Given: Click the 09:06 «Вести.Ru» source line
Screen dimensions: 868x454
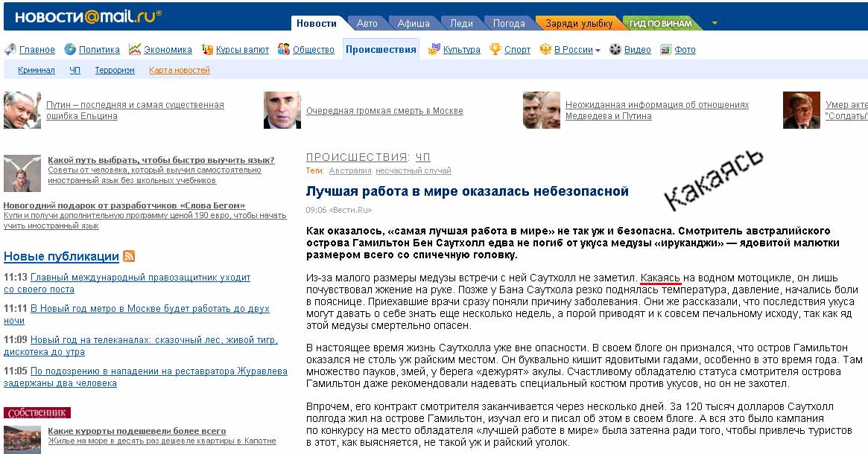Looking at the screenshot, I should point(339,210).
